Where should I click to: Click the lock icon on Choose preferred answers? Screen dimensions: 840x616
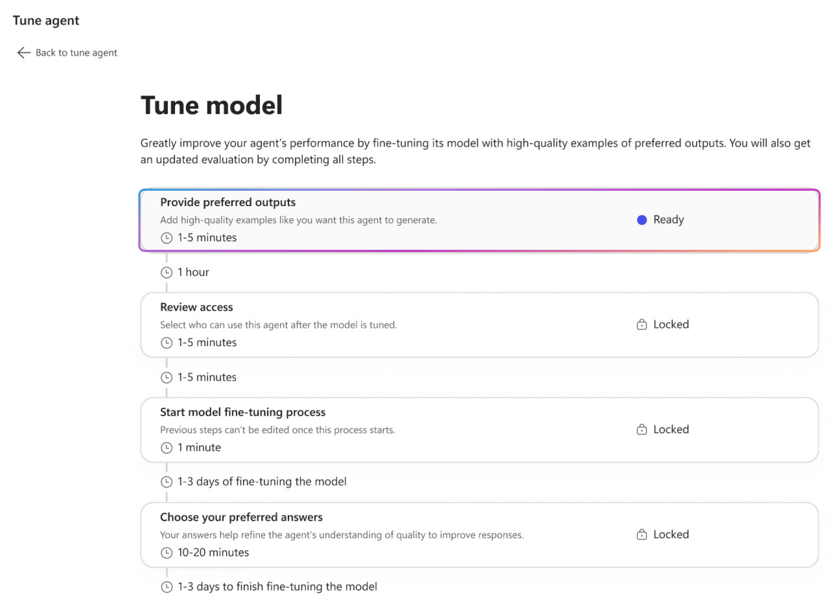(x=641, y=535)
